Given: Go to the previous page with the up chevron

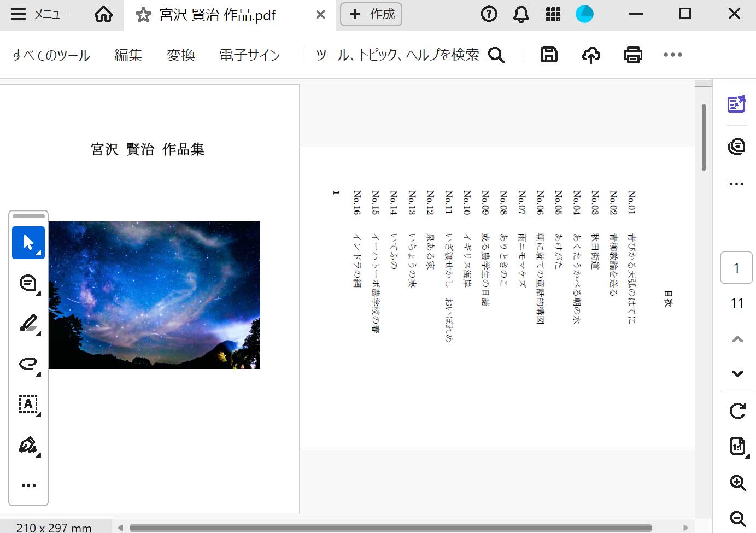Looking at the screenshot, I should click(737, 339).
